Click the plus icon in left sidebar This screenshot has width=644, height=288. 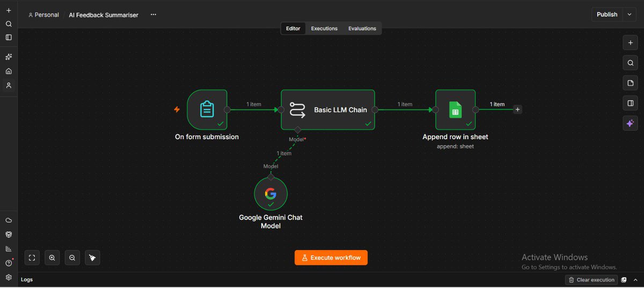tap(9, 10)
